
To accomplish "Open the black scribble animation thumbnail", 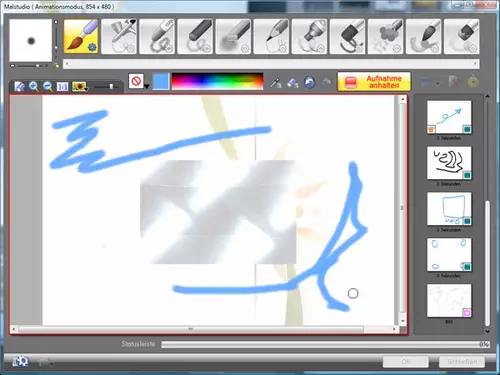I will [x=449, y=163].
